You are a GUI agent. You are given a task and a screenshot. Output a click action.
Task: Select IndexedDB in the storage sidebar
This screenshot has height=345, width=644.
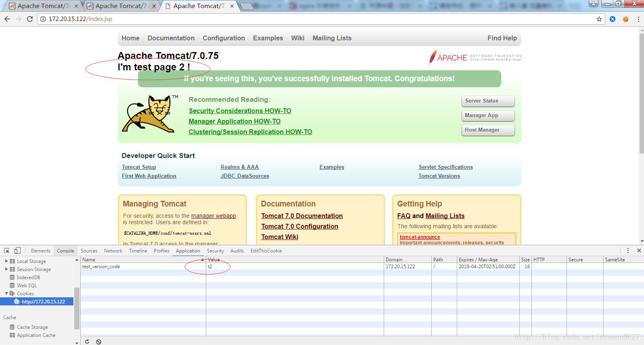click(28, 278)
